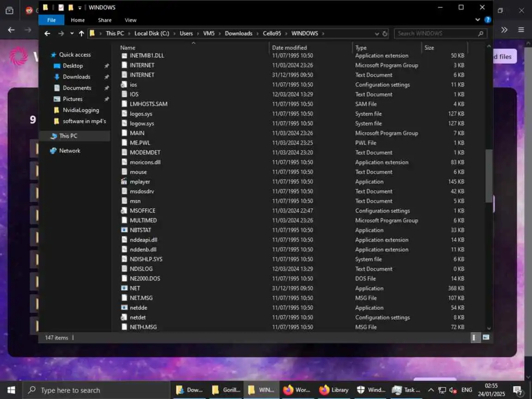Open the clock and date display
The width and height of the screenshot is (532, 399).
(491, 390)
